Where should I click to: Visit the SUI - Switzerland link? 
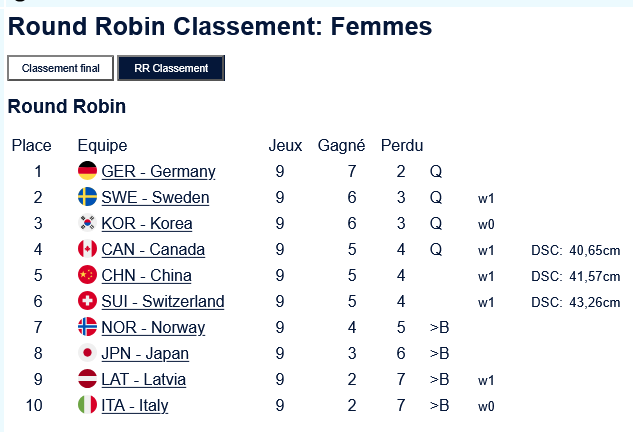[x=163, y=302]
